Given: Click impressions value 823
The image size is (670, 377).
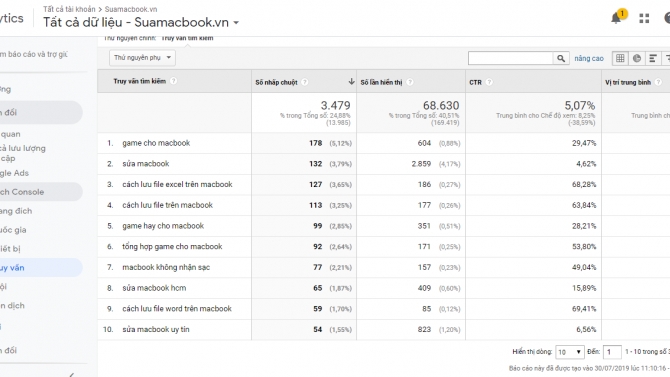Looking at the screenshot, I should tap(424, 330).
